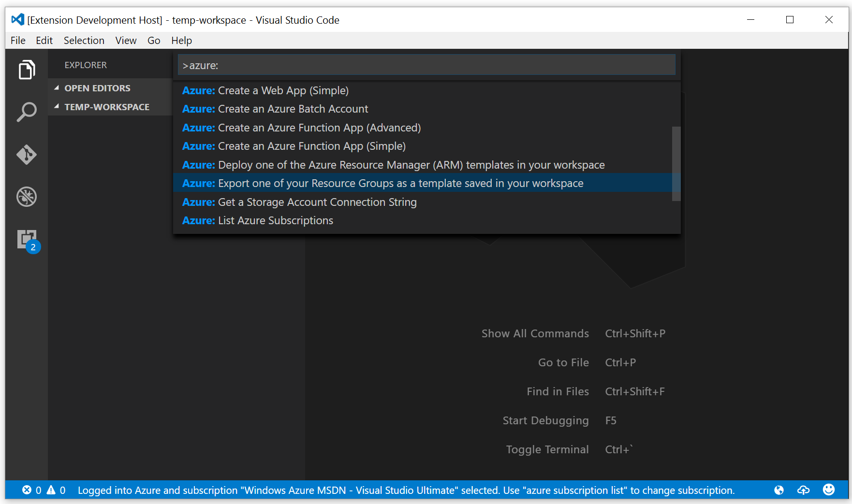Open the View menu
852x504 pixels.
point(126,41)
